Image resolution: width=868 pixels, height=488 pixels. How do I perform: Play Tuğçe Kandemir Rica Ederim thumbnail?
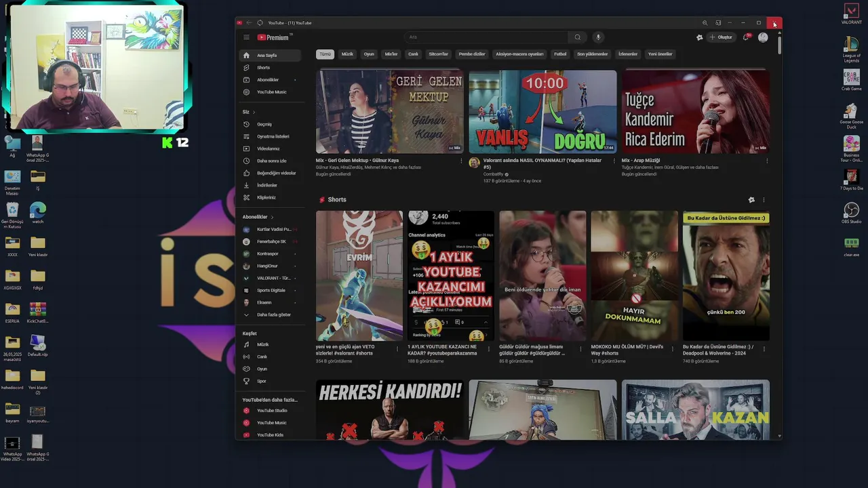point(696,112)
